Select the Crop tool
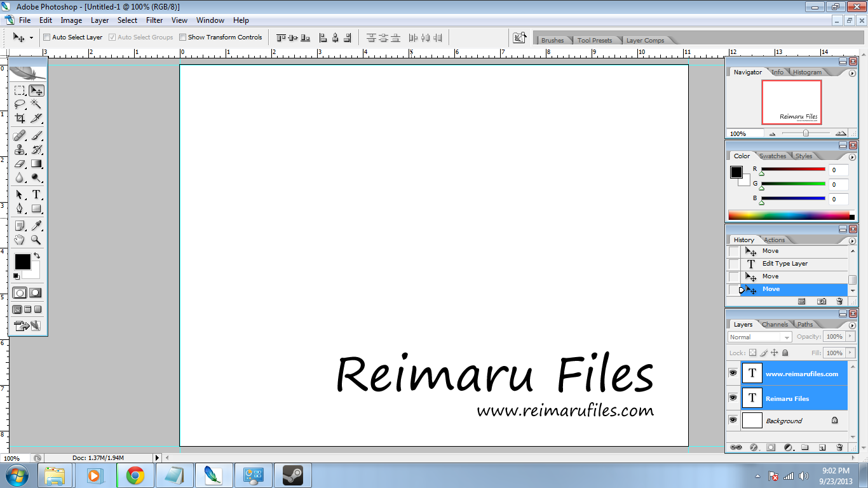868x488 pixels. click(20, 118)
